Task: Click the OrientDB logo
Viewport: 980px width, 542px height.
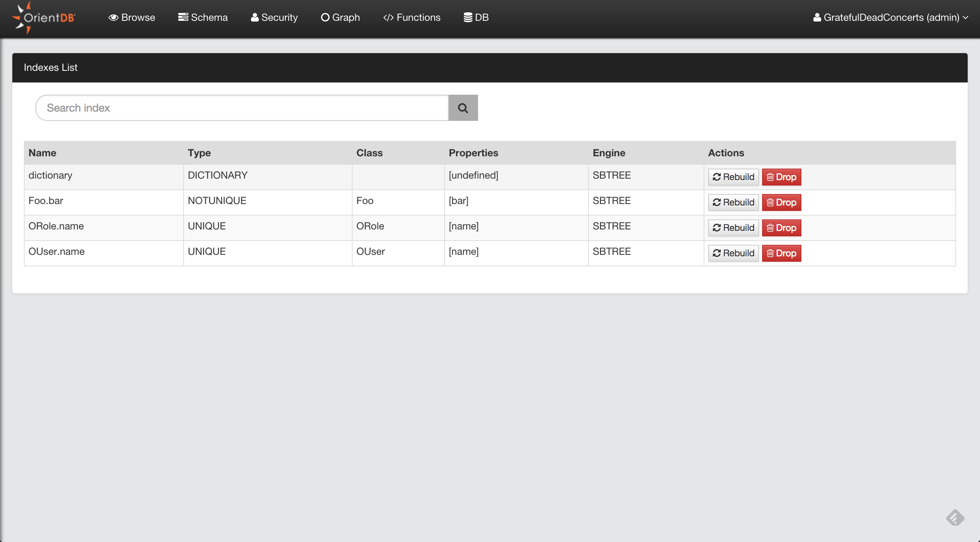Action: [43, 18]
